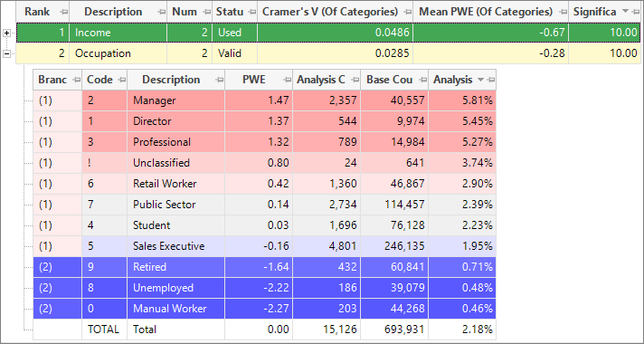Viewport: 644px width, 344px height.
Task: Pin the Rank column header
Action: (x=63, y=12)
